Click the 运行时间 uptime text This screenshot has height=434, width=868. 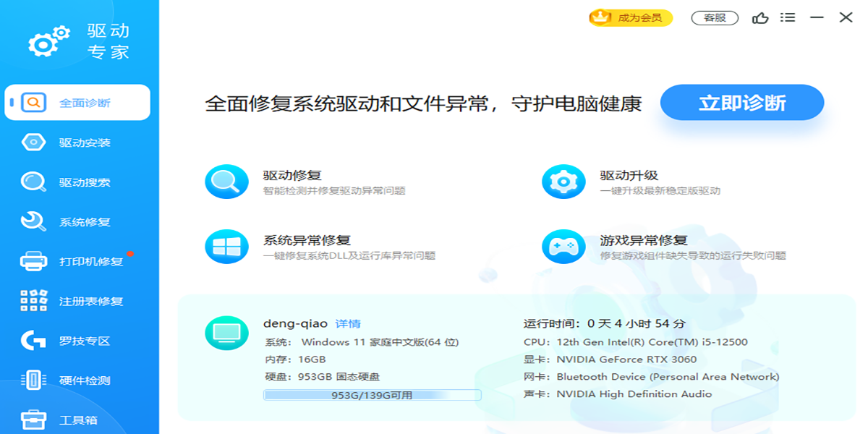pos(605,323)
